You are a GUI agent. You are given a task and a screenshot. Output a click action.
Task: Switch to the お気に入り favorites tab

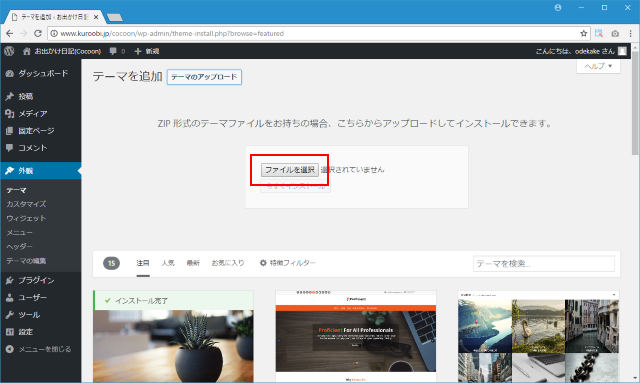pyautogui.click(x=228, y=263)
